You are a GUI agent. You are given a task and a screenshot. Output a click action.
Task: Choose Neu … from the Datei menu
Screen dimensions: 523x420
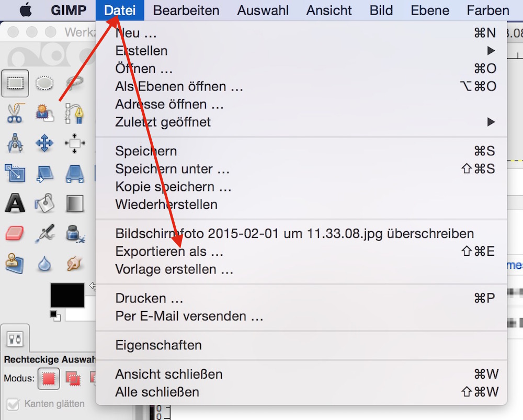301,33
